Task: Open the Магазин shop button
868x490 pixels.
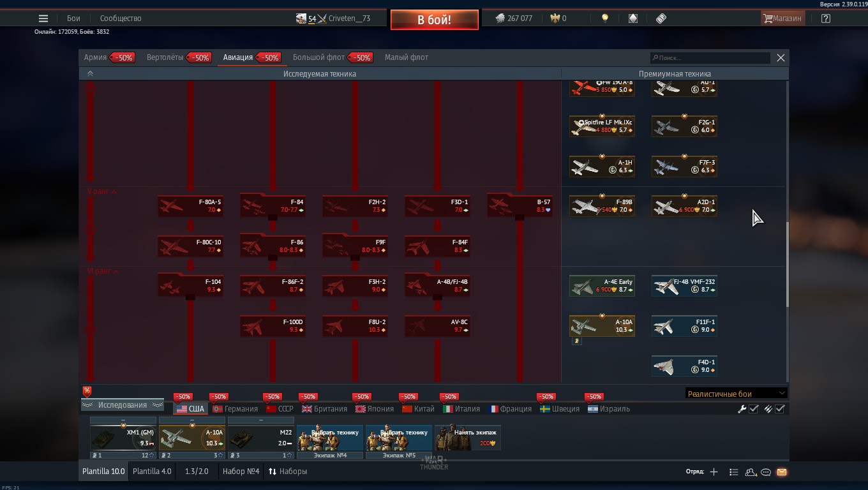Action: tap(782, 19)
